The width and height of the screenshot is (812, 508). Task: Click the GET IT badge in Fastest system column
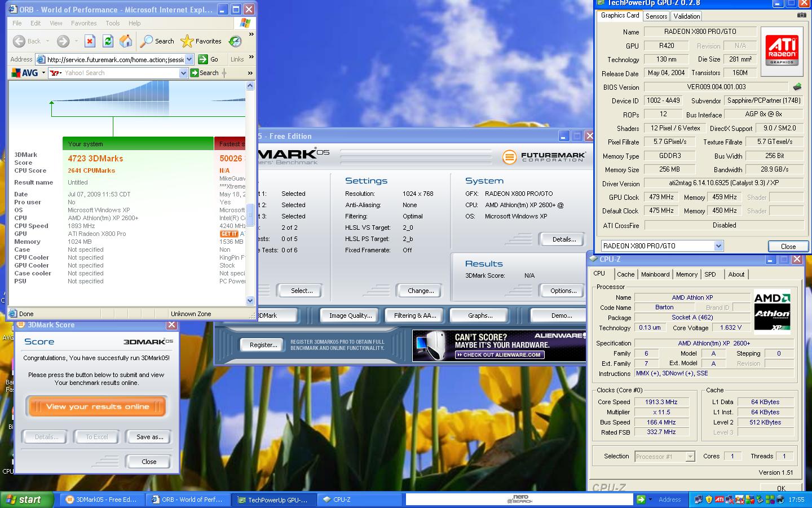point(229,234)
